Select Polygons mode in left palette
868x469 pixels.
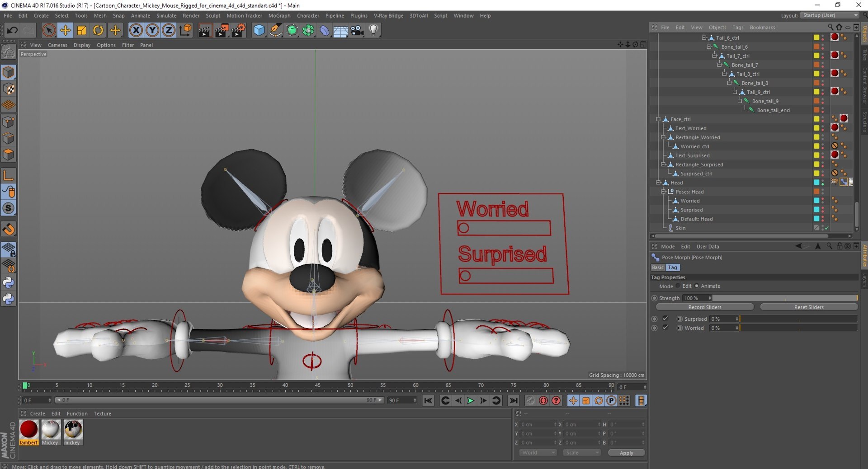click(x=9, y=155)
